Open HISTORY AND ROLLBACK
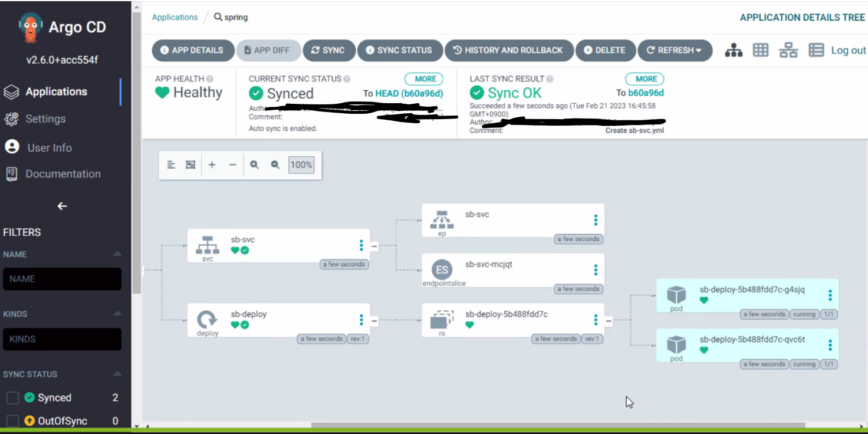The height and width of the screenshot is (434, 868). [x=509, y=50]
